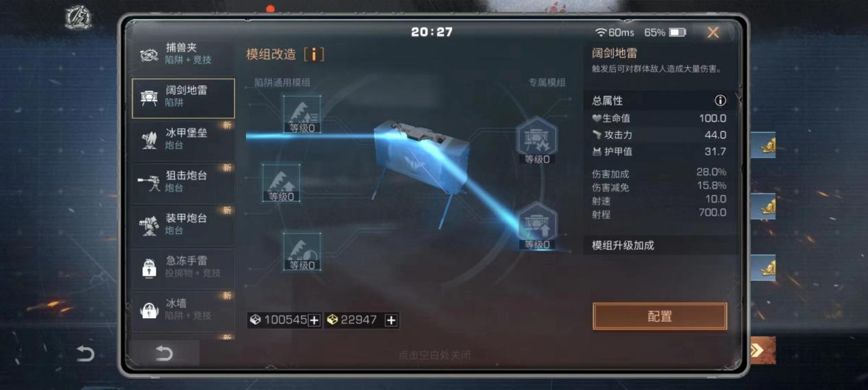This screenshot has height=390, width=868.
Task: Click the back arrow below the list
Action: point(164,353)
